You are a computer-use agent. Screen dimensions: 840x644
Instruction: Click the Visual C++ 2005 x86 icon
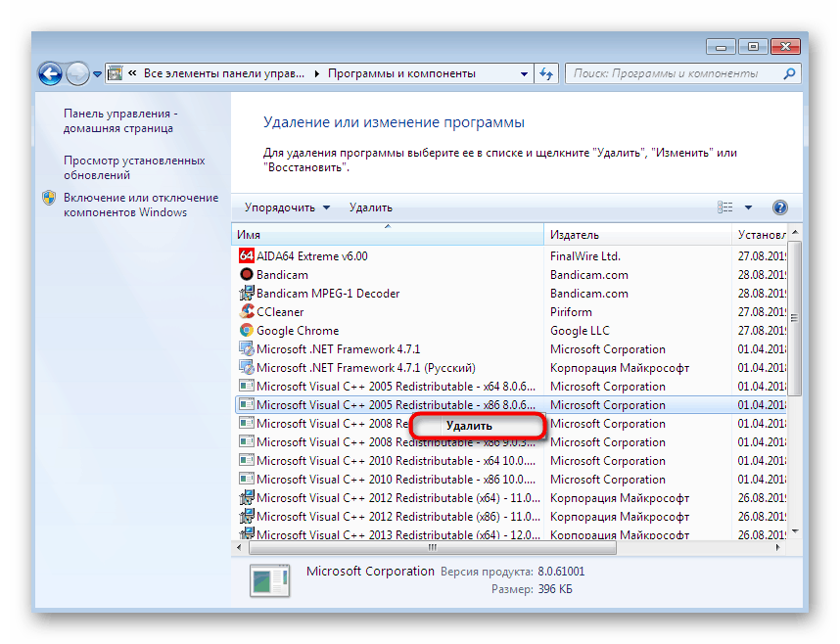click(246, 404)
